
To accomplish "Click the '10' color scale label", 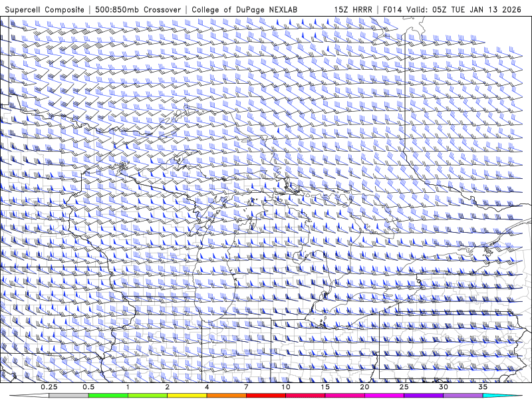I will pyautogui.click(x=286, y=387).
